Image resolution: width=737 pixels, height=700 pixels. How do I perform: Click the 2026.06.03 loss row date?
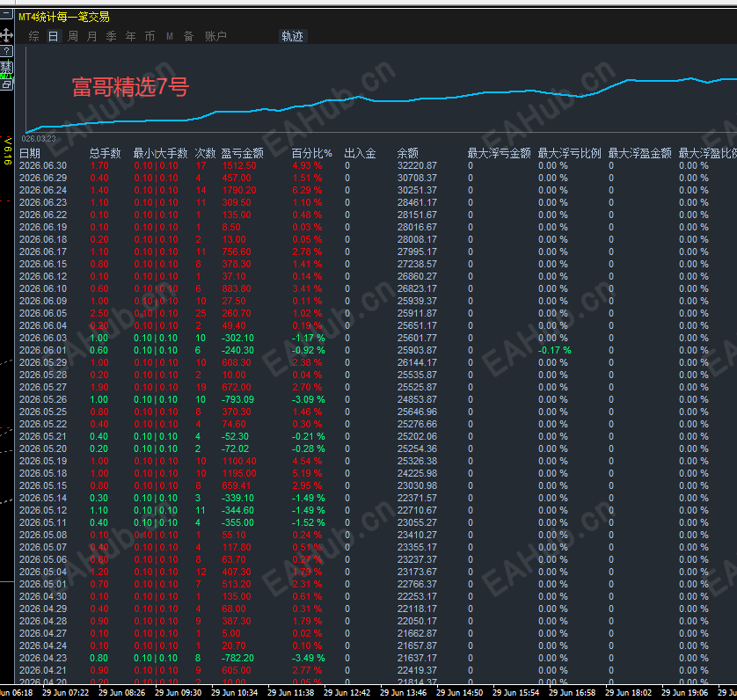(x=43, y=338)
